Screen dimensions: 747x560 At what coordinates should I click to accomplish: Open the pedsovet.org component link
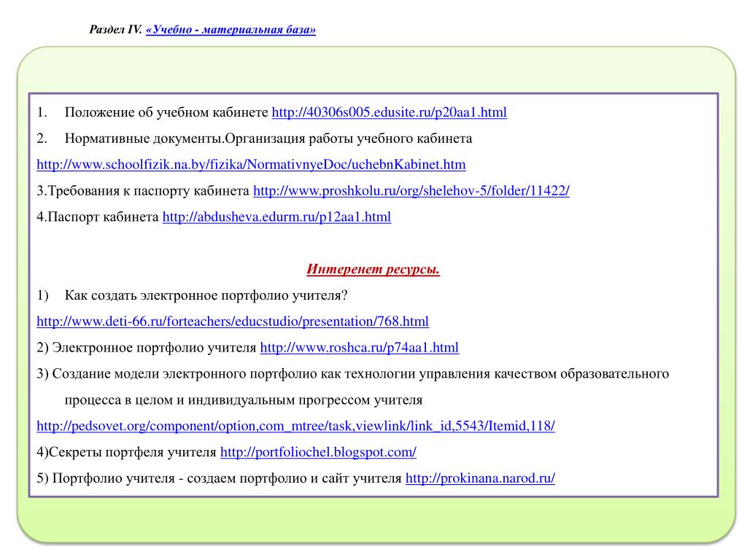click(296, 426)
